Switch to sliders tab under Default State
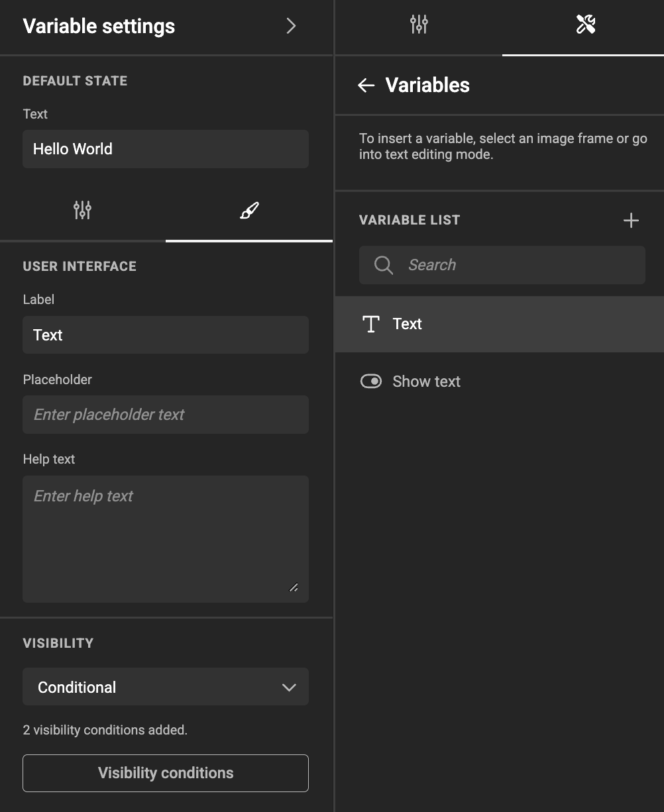This screenshot has height=812, width=664. tap(82, 211)
